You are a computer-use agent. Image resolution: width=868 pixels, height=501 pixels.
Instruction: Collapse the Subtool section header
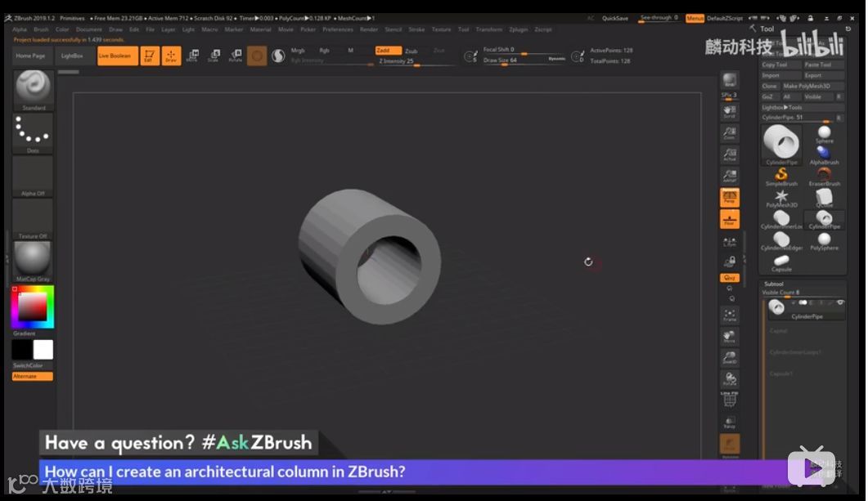(x=774, y=284)
